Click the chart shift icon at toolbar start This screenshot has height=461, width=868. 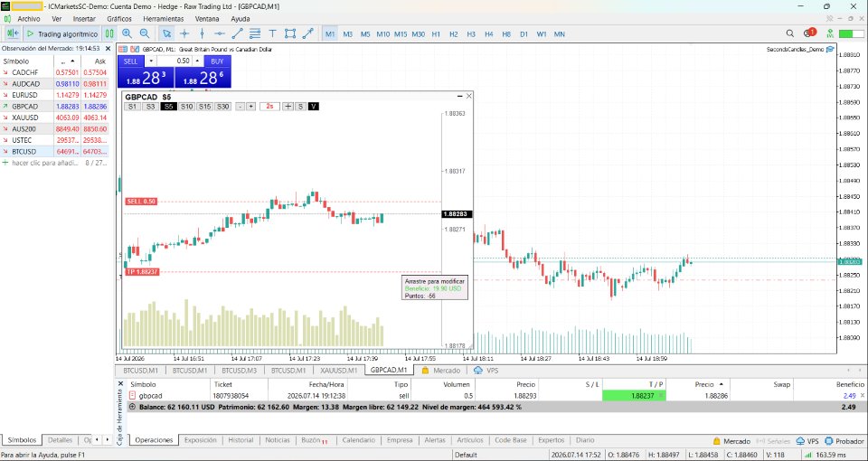[14, 33]
